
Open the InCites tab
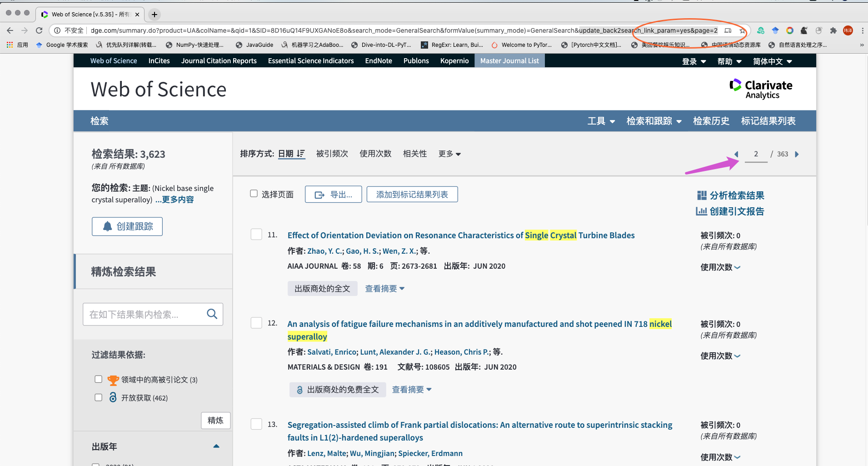point(159,61)
